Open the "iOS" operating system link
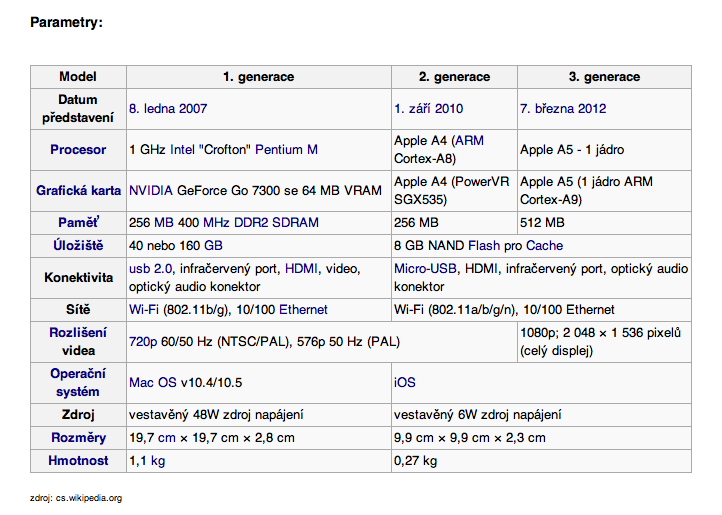Viewport: 722px width, 515px height. (x=405, y=382)
